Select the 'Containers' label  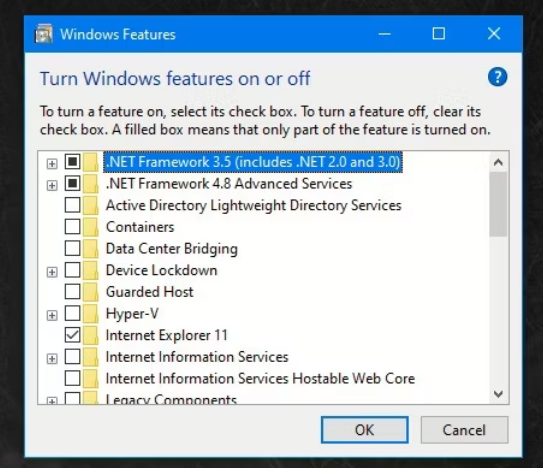point(140,227)
